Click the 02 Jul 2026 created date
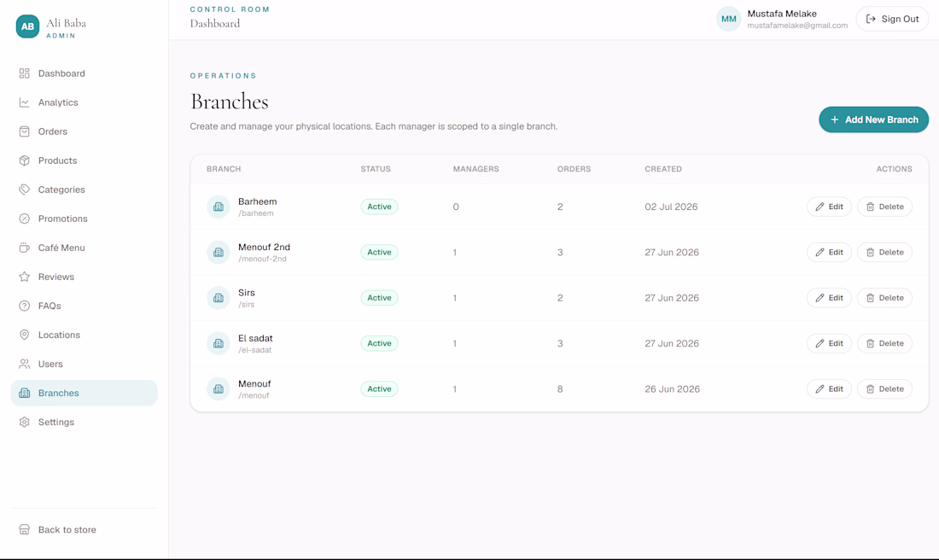 tap(671, 207)
